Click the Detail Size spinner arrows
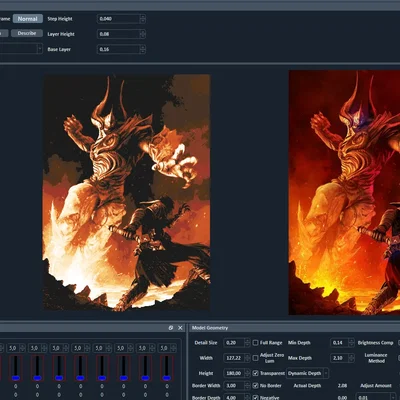The height and width of the screenshot is (400, 400). tap(247, 343)
